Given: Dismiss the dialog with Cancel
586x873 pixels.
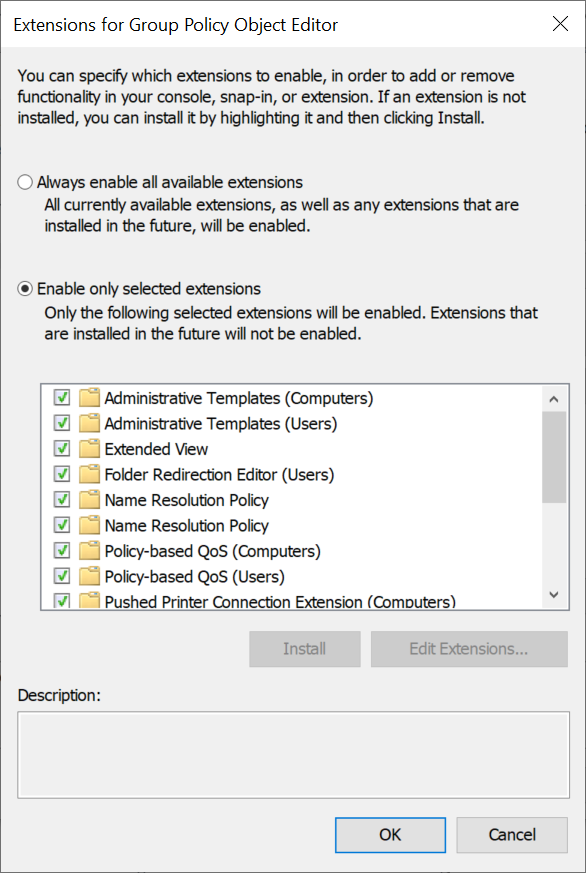Looking at the screenshot, I should [512, 835].
